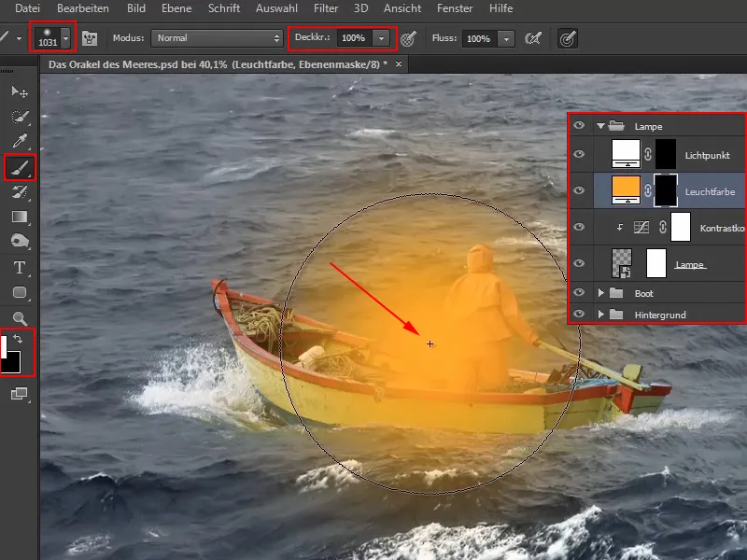
Task: Select the Kontrastko layer mask thumbnail
Action: [681, 227]
